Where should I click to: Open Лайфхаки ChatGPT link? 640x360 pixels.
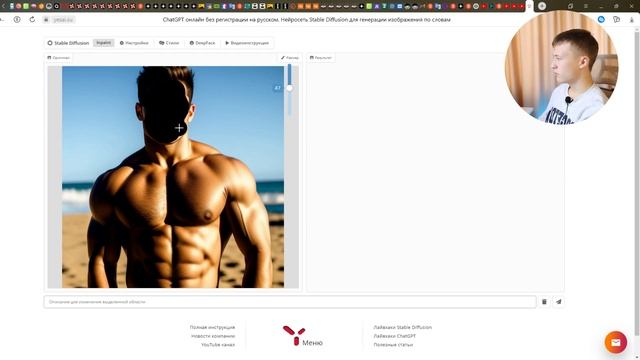click(395, 336)
